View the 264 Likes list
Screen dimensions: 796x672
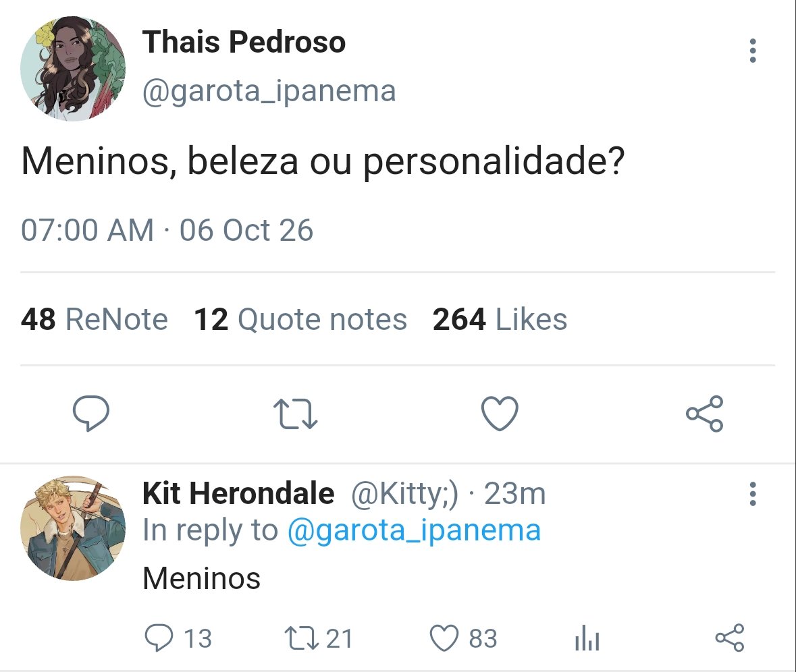tap(500, 320)
